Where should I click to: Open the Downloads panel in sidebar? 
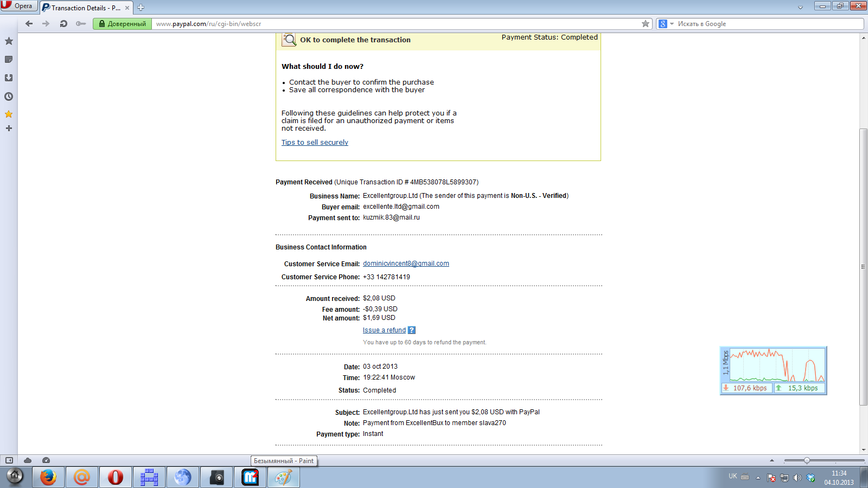pos(9,78)
